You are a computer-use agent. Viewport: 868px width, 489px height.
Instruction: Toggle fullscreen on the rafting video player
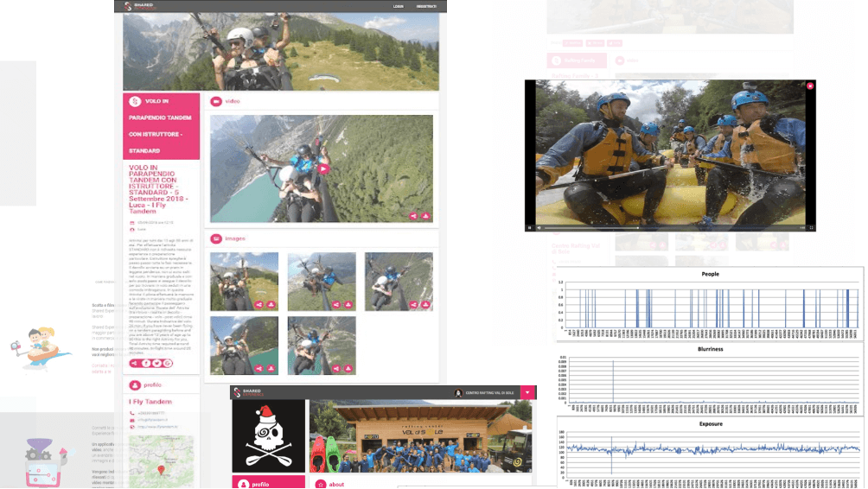point(812,227)
